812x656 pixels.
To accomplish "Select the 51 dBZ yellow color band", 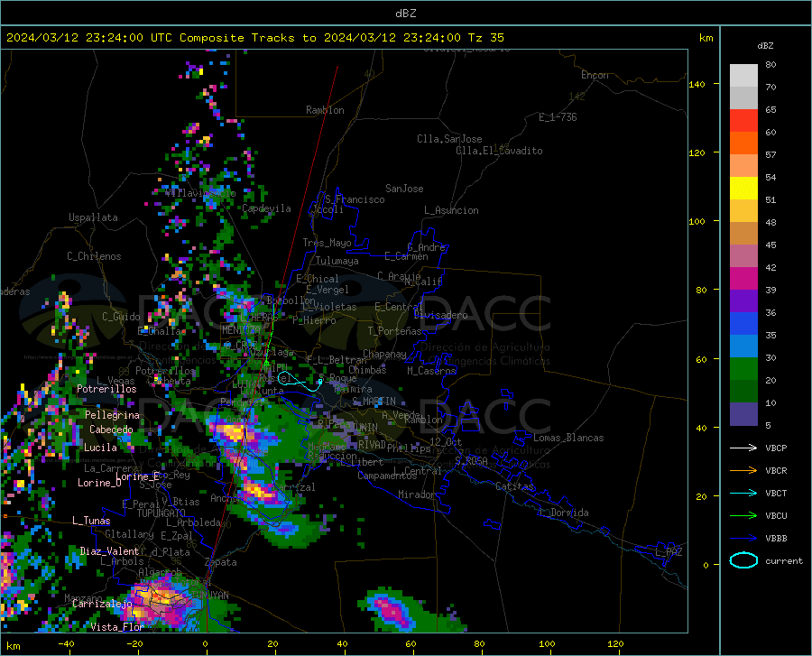I will 743,188.
